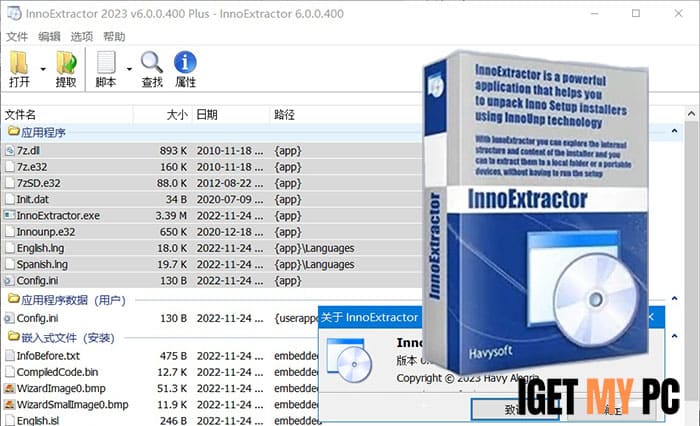Select the English.isl file row
The image size is (700, 426).
(161, 420)
